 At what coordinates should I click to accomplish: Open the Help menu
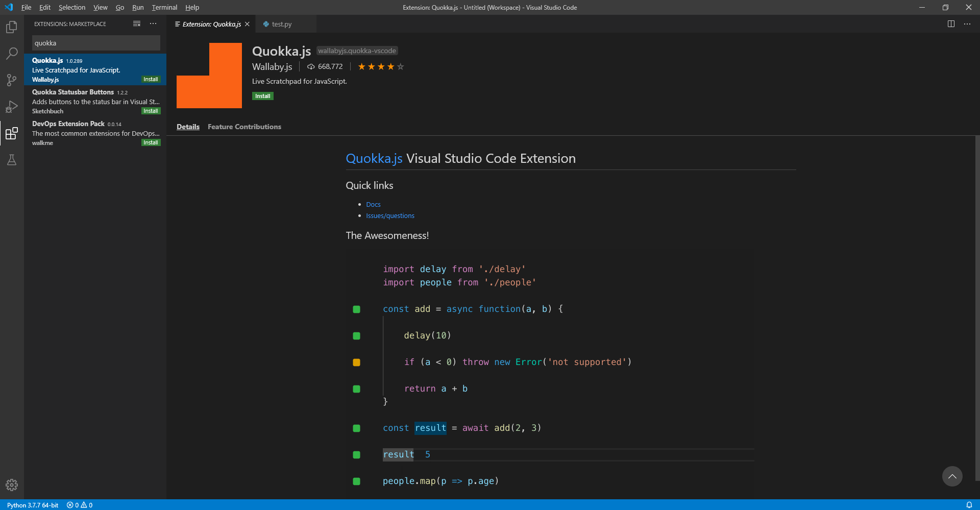pos(192,7)
